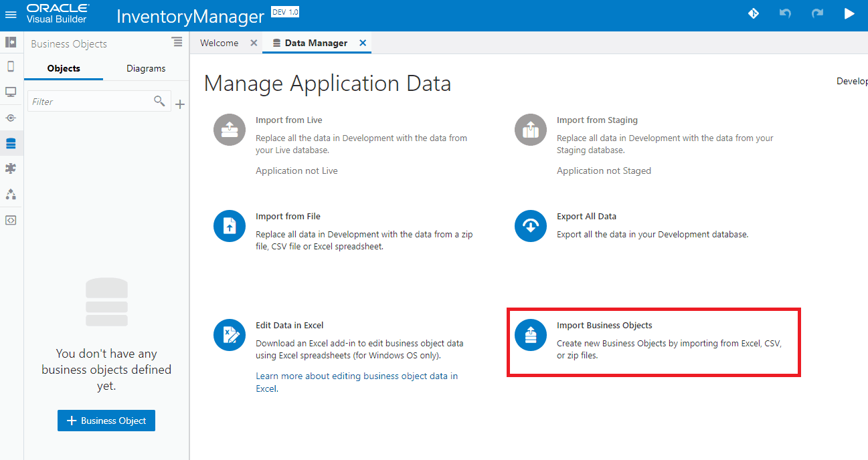868x460 pixels.
Task: Collapse the navigator with top sidebar icon
Action: pos(11,42)
